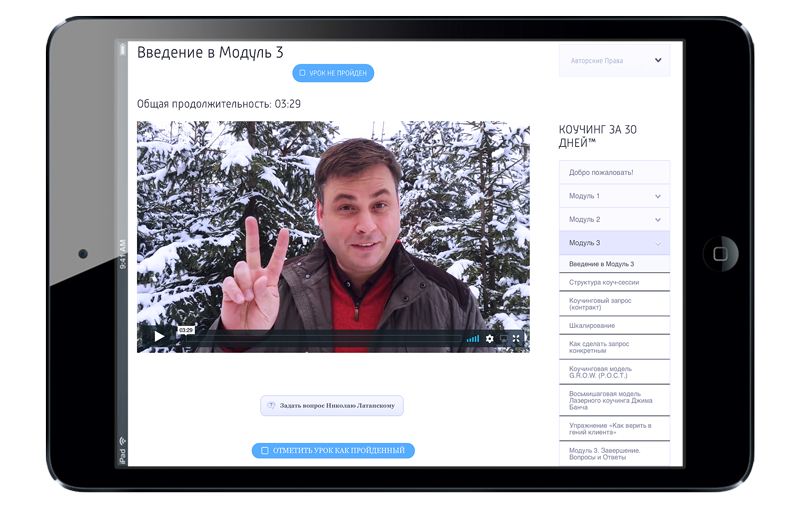
Task: Collapse the Модуль 3 section
Action: [657, 243]
